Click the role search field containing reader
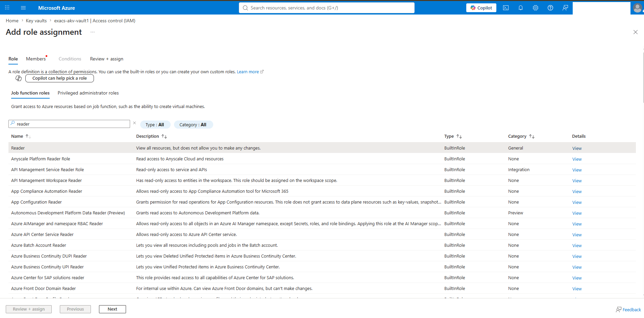Viewport: 644px width, 318px height. (69, 124)
